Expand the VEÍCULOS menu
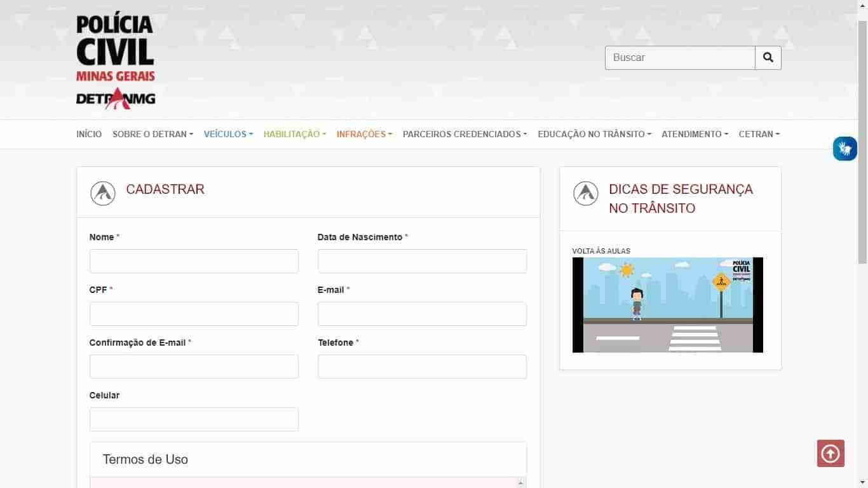Viewport: 868px width, 488px height. [228, 134]
